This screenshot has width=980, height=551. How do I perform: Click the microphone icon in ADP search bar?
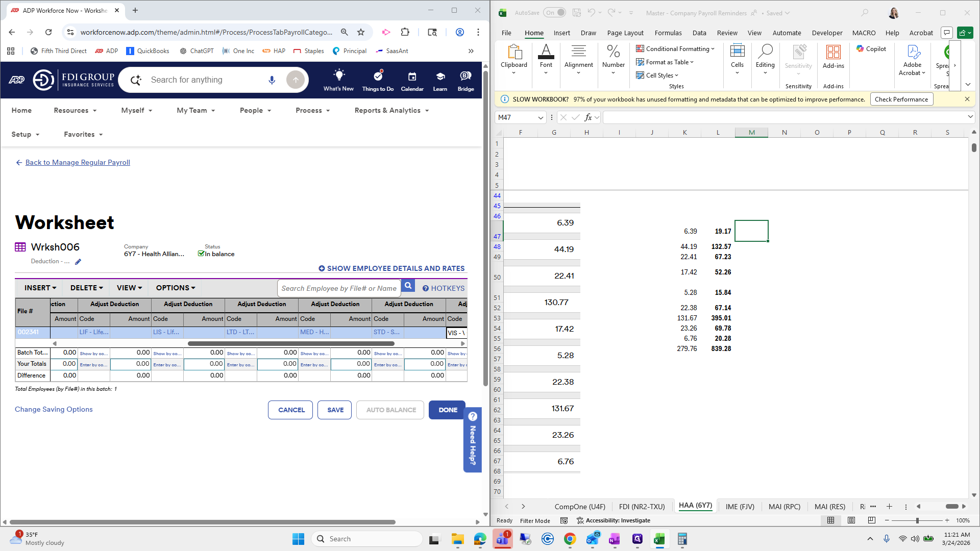[x=272, y=80]
